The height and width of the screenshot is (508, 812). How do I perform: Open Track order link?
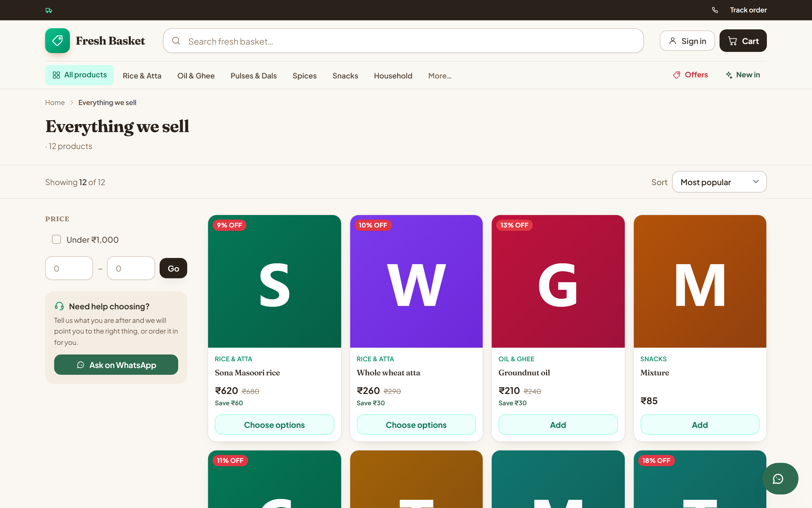pyautogui.click(x=748, y=10)
